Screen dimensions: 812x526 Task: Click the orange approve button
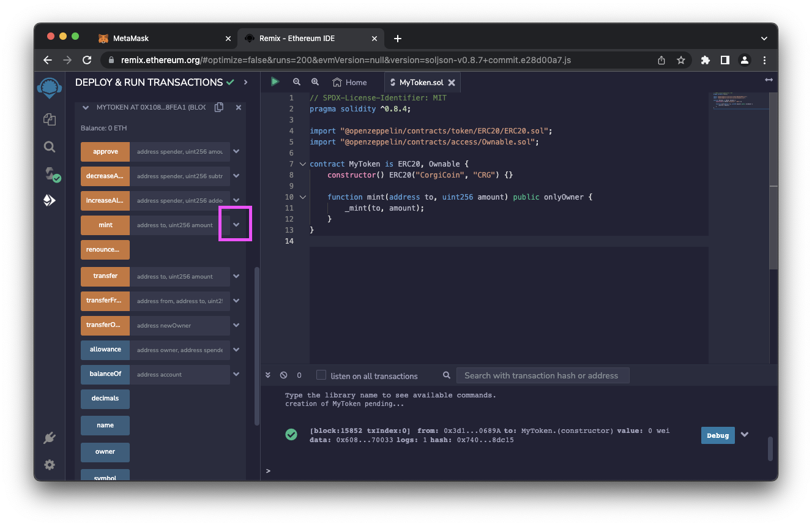point(105,151)
